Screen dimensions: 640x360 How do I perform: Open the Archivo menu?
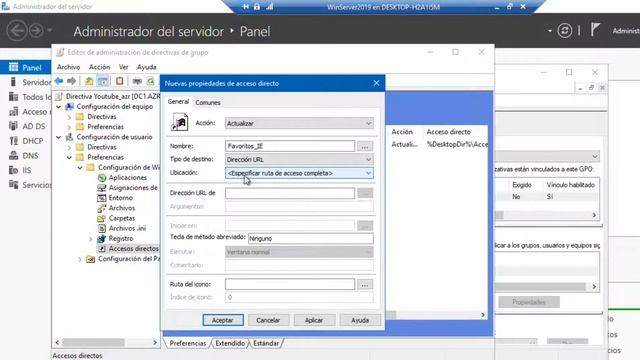coord(68,67)
